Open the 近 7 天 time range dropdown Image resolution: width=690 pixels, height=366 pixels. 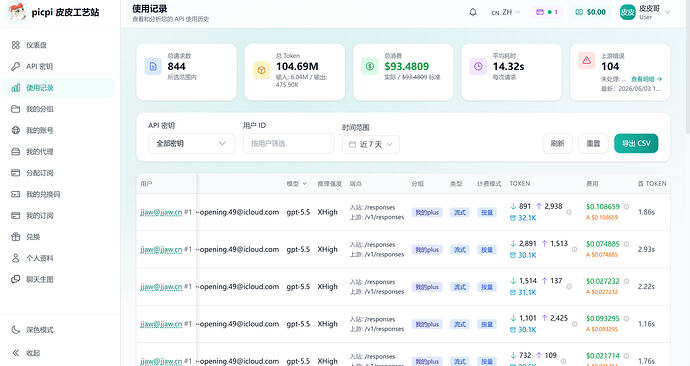371,144
